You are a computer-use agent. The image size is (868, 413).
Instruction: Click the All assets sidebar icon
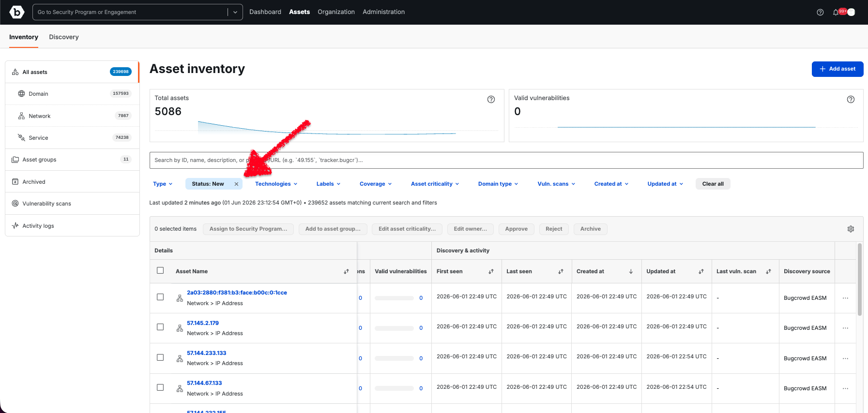point(15,72)
